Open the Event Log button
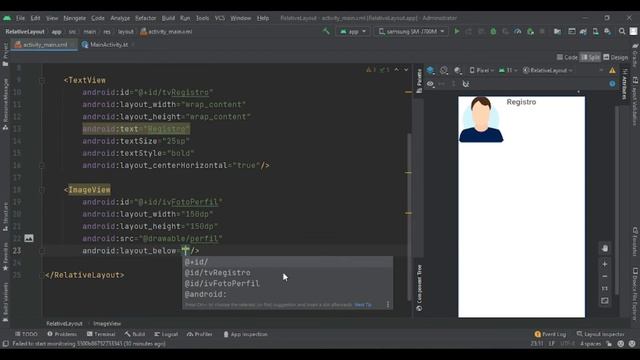640x360 pixels. point(550,334)
